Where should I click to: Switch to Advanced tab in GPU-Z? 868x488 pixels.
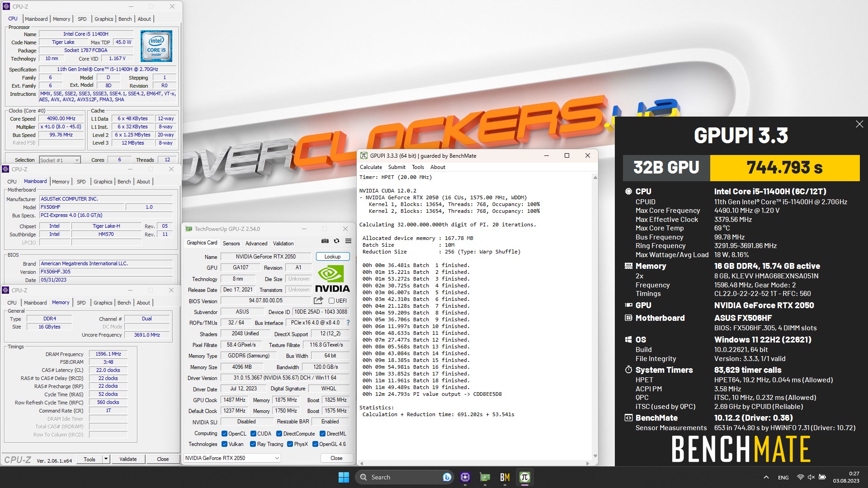[x=256, y=244]
